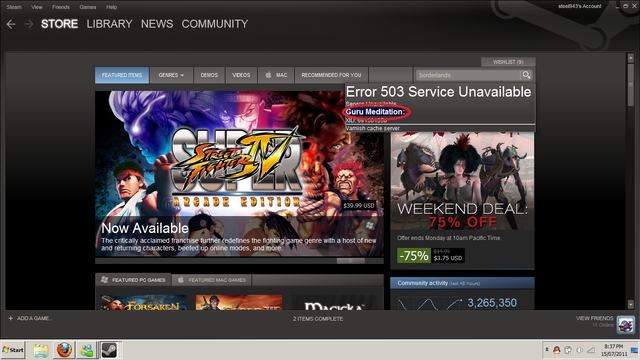Viewport: 640px width, 360px height.
Task: Click the show desktop button
Action: [x=635, y=350]
